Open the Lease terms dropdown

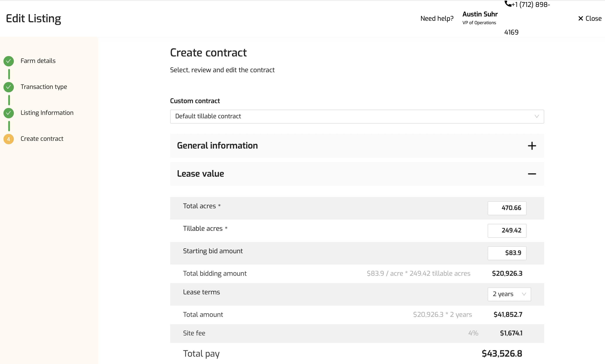[509, 294]
